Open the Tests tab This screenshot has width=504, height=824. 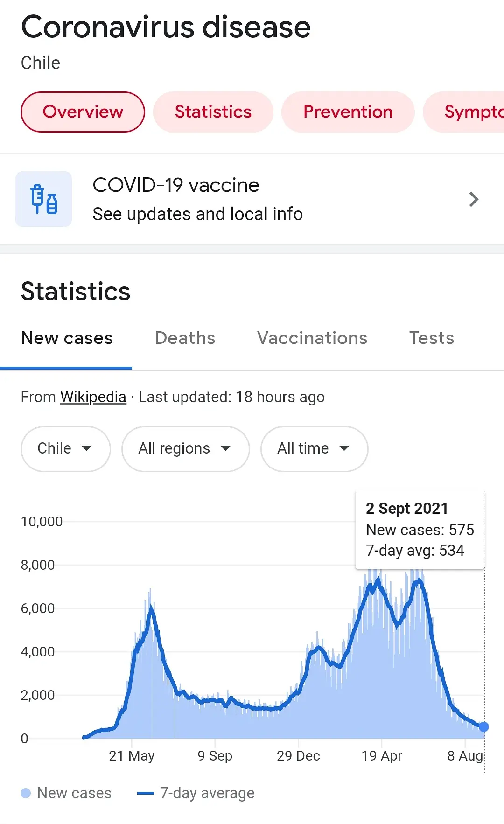431,338
